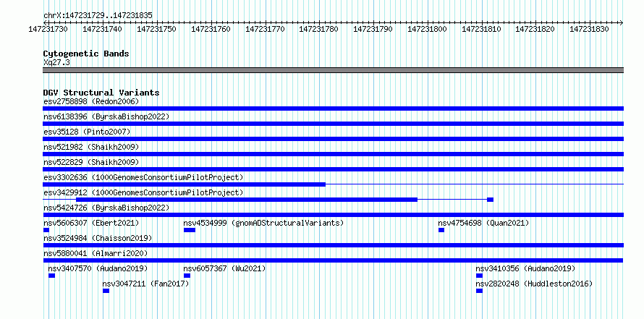The height and width of the screenshot is (319, 644).
Task: Click the full-width bar under nsv5880041
Action: pyautogui.click(x=333, y=260)
